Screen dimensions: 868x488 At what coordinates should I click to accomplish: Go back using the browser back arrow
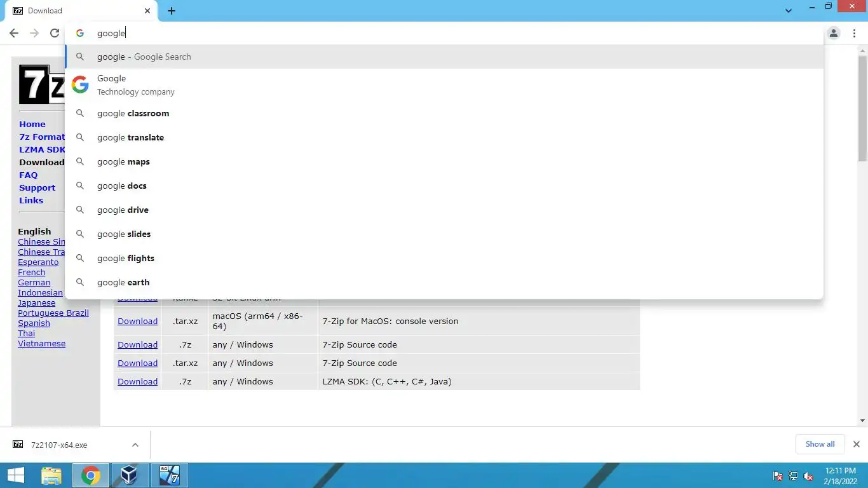(14, 33)
